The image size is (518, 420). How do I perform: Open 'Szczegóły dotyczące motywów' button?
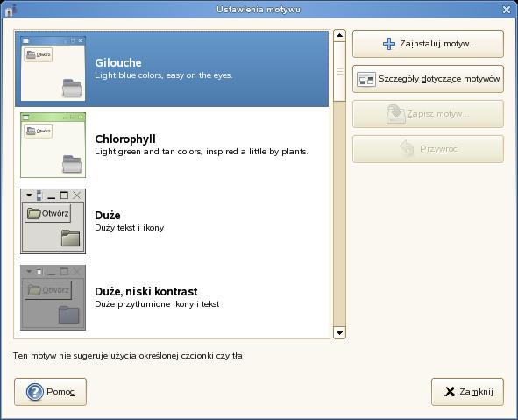click(428, 79)
